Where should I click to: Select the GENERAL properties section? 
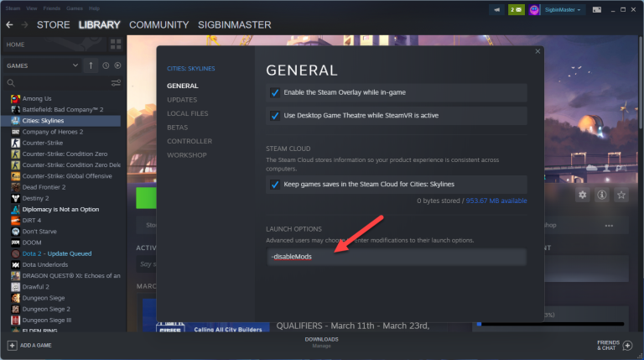pos(182,86)
